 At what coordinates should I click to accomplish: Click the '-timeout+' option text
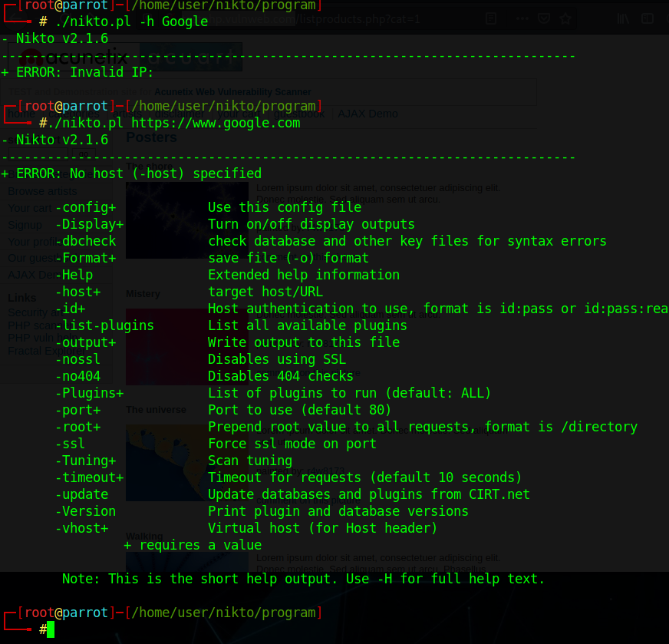(x=89, y=477)
